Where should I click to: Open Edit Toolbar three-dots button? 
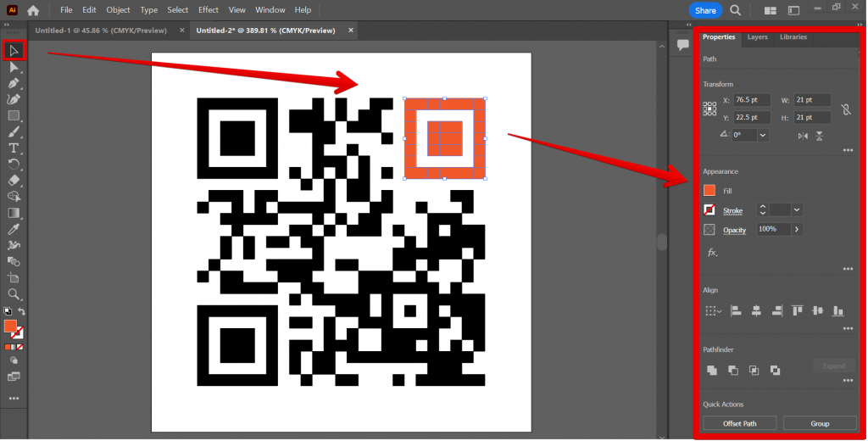pyautogui.click(x=14, y=399)
